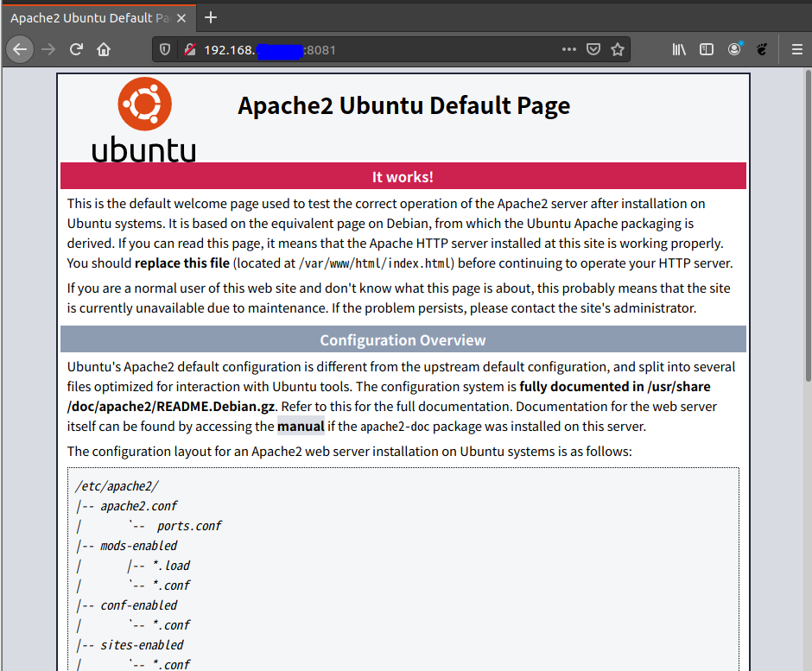812x671 pixels.
Task: Click "mods-enabled" in the config tree
Action: point(139,546)
